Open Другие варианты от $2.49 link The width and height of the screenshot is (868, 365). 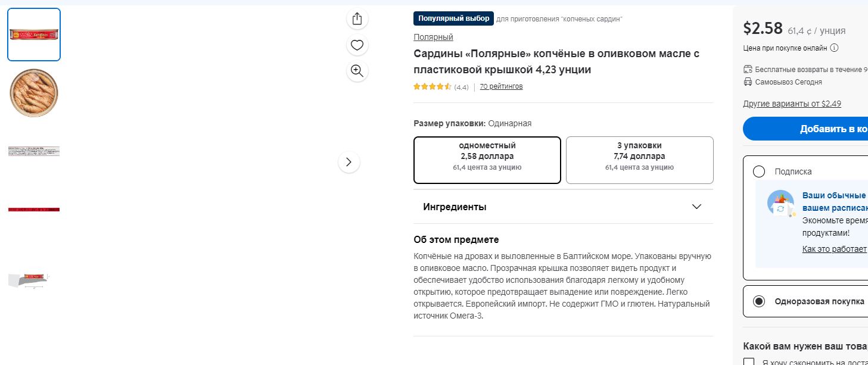[x=792, y=104]
